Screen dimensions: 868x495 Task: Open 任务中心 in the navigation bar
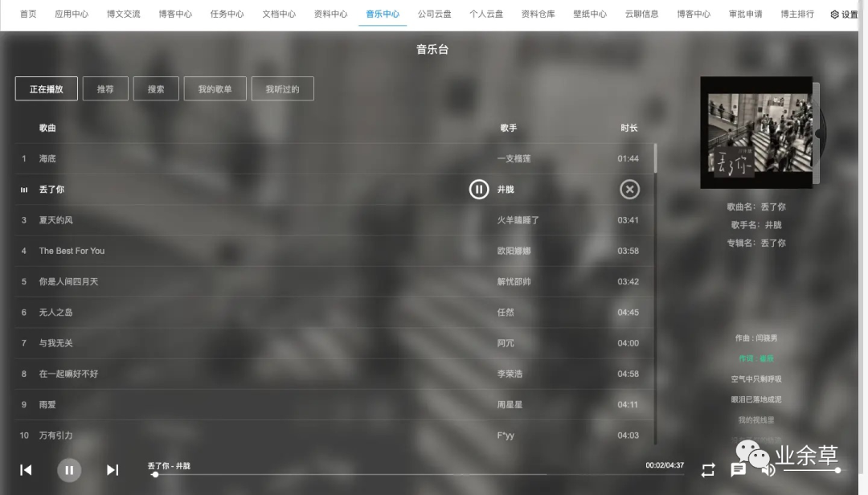coord(227,14)
